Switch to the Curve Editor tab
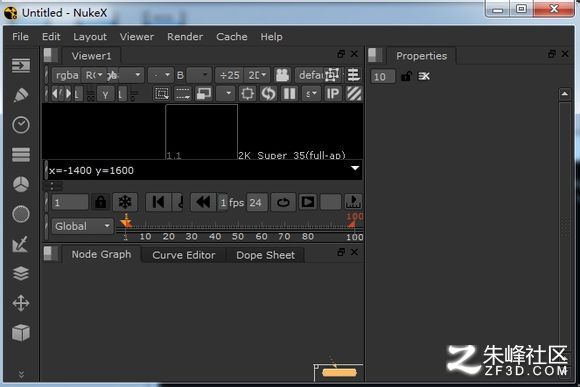 point(183,255)
